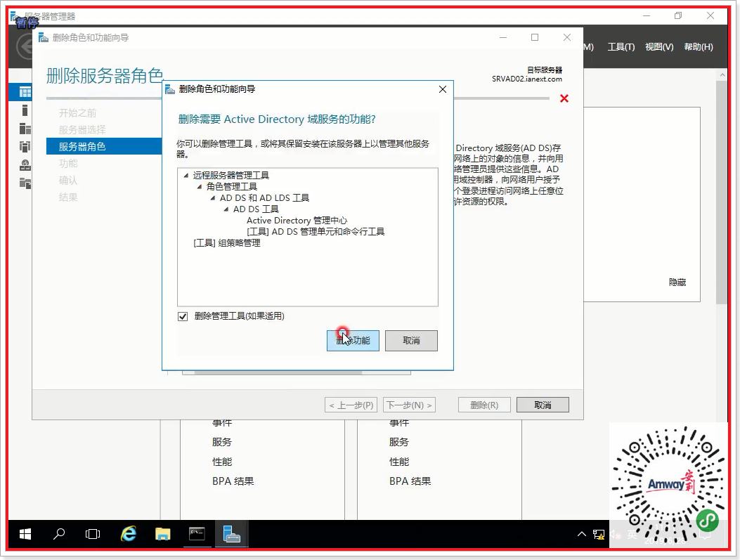The image size is (740, 560).
Task: Click 隐藏 link in Server Manager panel
Action: coord(677,282)
